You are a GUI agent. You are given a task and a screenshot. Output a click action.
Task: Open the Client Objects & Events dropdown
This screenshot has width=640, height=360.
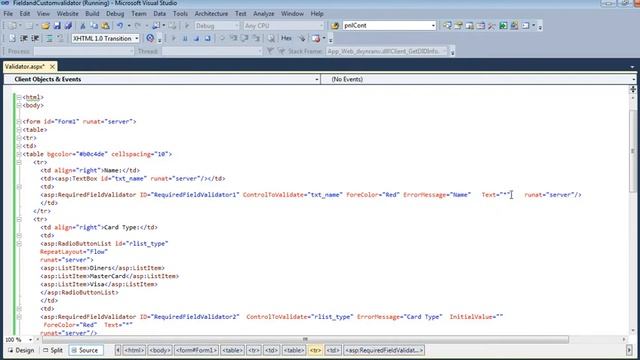(x=317, y=79)
